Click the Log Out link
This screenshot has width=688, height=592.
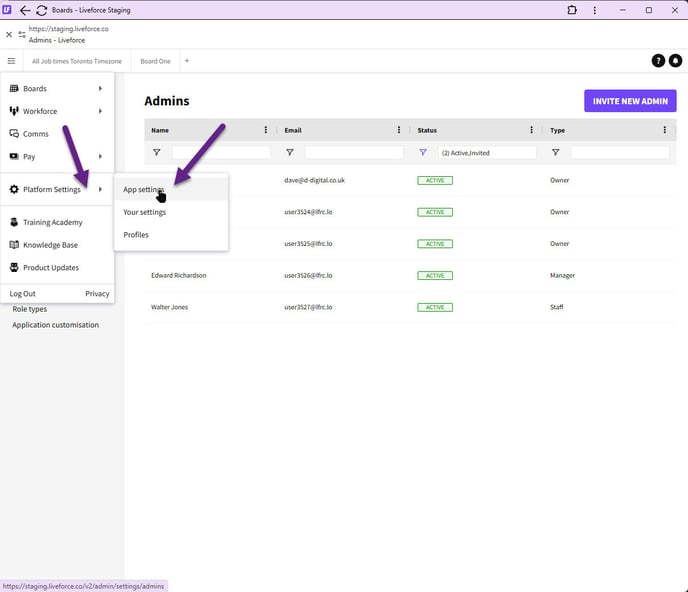click(x=23, y=294)
